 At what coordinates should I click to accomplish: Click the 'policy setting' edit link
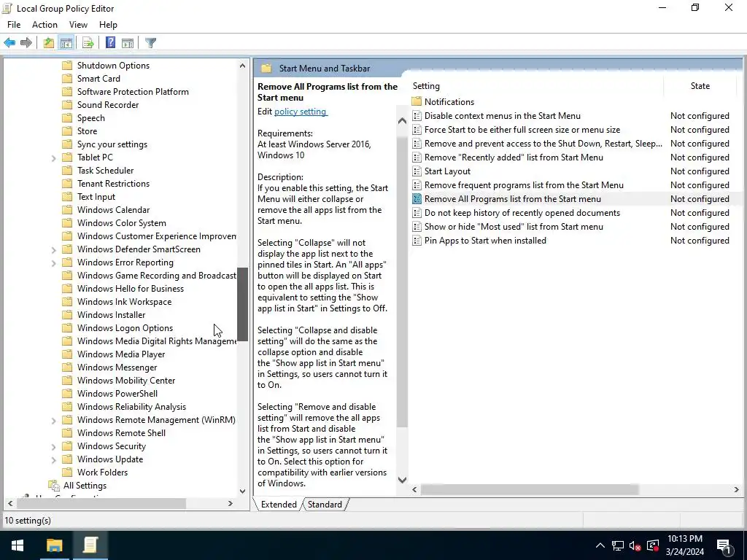point(300,112)
